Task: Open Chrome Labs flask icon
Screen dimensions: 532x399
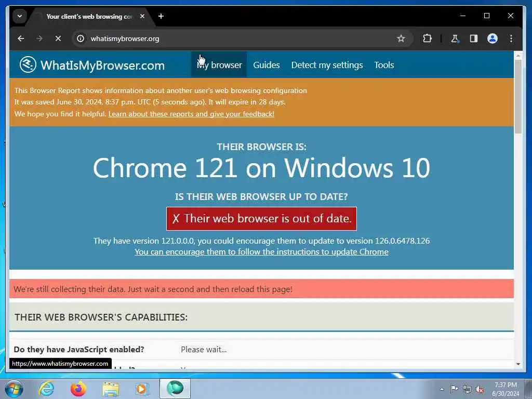Action: pyautogui.click(x=455, y=38)
